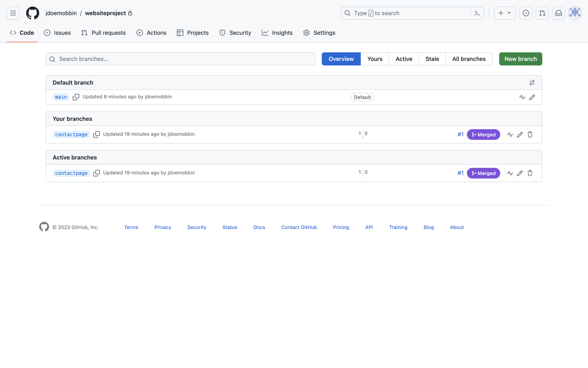588x368 pixels.
Task: Go to GitHub homepage via Octocat logo
Action: tap(32, 13)
